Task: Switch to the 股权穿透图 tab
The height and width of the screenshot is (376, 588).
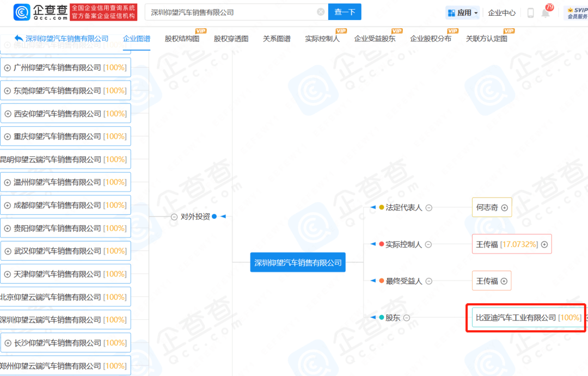Action: [231, 39]
